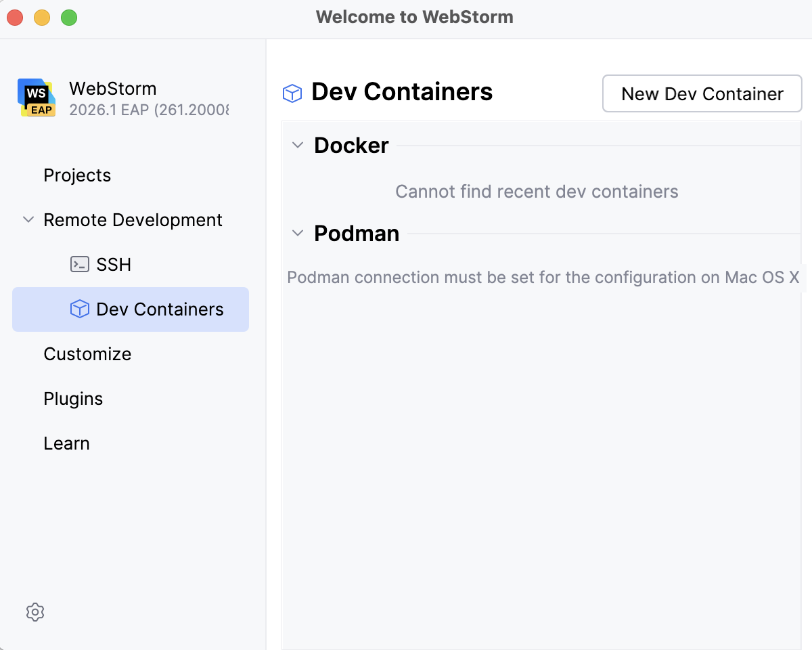
Task: Click the WebStorm 2026.1 EAP version text
Action: 149,110
